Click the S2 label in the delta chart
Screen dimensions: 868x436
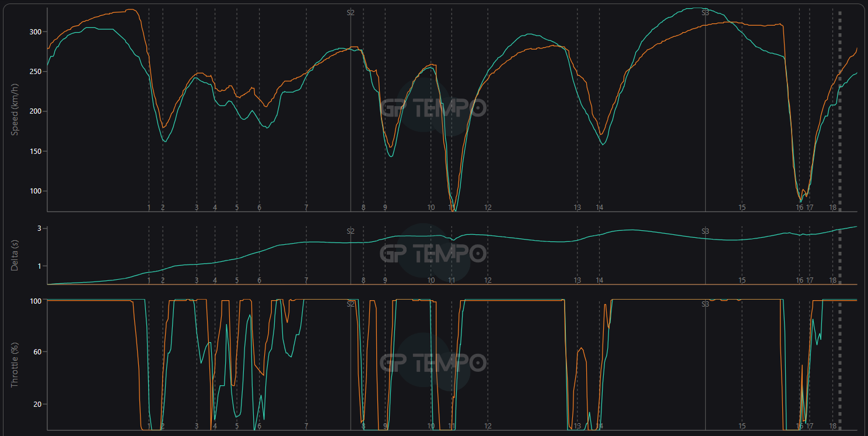(x=351, y=231)
